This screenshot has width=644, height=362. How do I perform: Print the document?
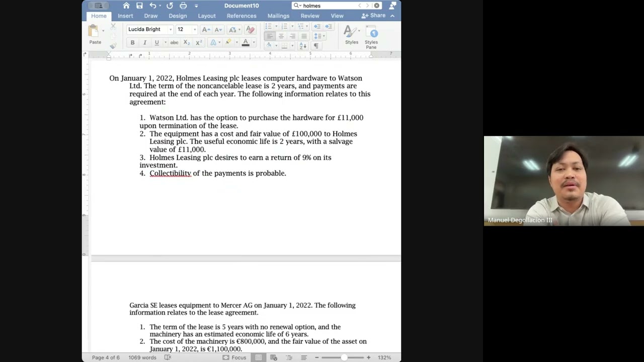[x=183, y=6]
